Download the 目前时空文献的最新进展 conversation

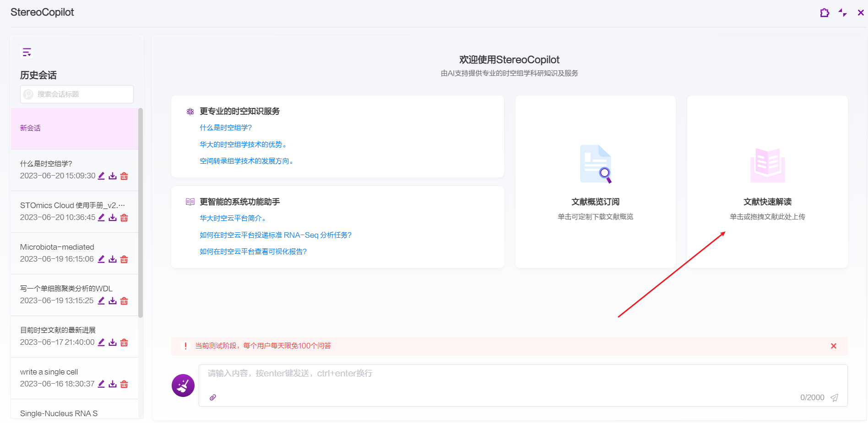pyautogui.click(x=113, y=343)
